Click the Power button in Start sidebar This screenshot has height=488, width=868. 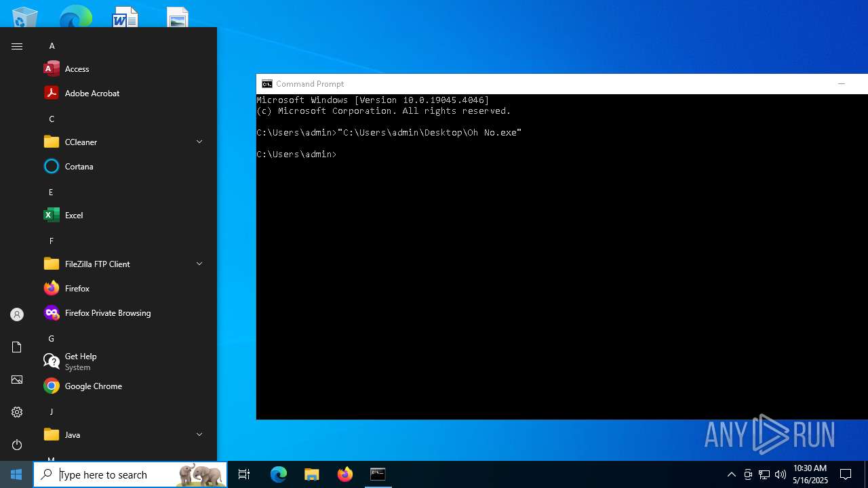click(17, 445)
